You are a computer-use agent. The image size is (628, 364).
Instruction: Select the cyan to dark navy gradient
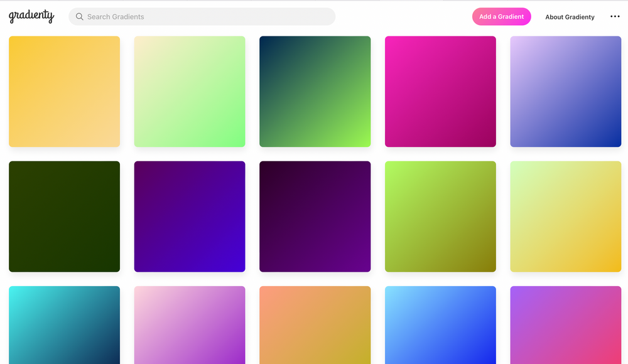point(64,325)
